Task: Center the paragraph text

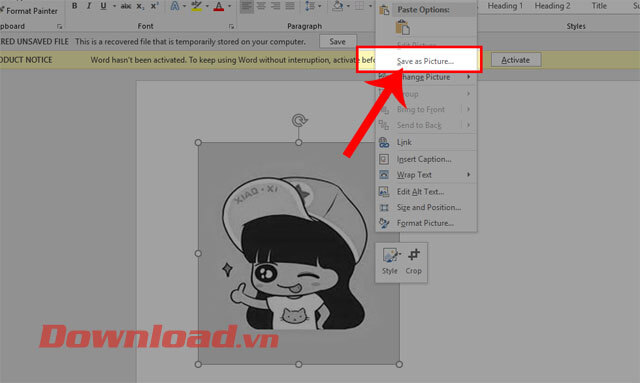Action: (x=261, y=6)
